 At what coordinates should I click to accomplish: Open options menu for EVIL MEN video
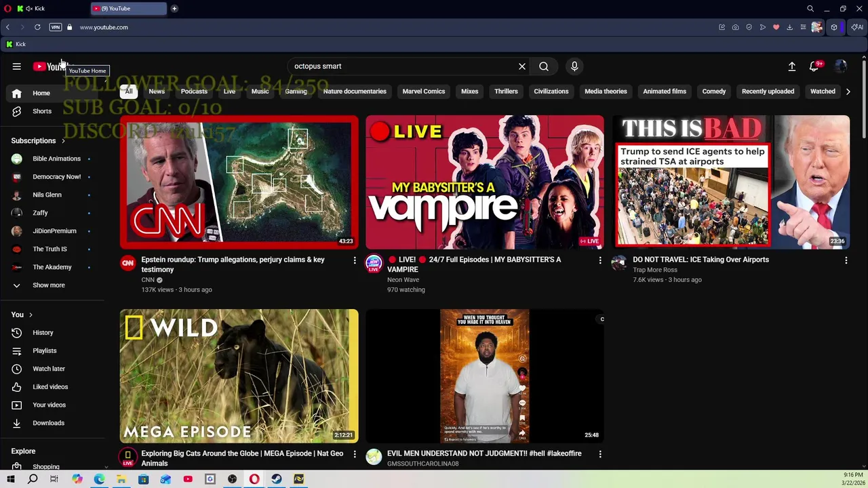[x=600, y=454]
